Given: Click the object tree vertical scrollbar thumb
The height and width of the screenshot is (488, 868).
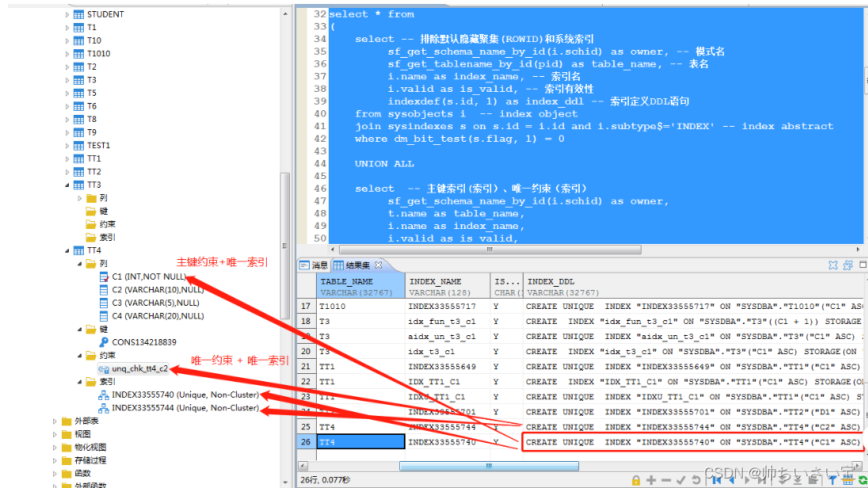Looking at the screenshot, I should [x=285, y=246].
